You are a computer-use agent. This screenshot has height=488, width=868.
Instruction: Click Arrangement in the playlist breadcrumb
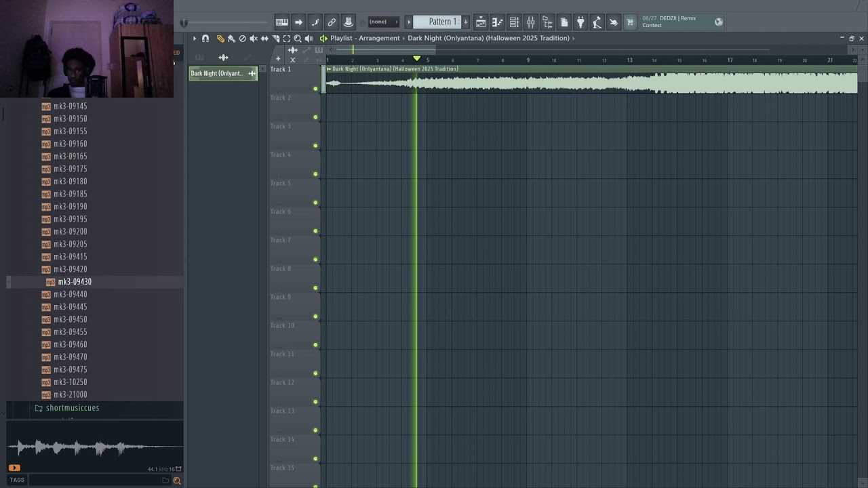(378, 38)
